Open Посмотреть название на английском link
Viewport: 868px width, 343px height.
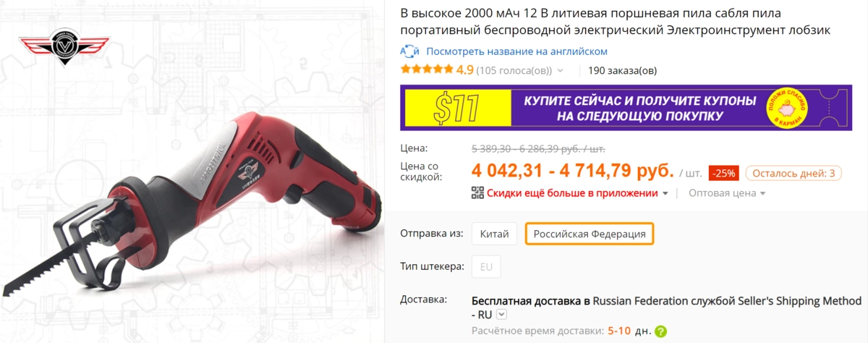point(516,51)
